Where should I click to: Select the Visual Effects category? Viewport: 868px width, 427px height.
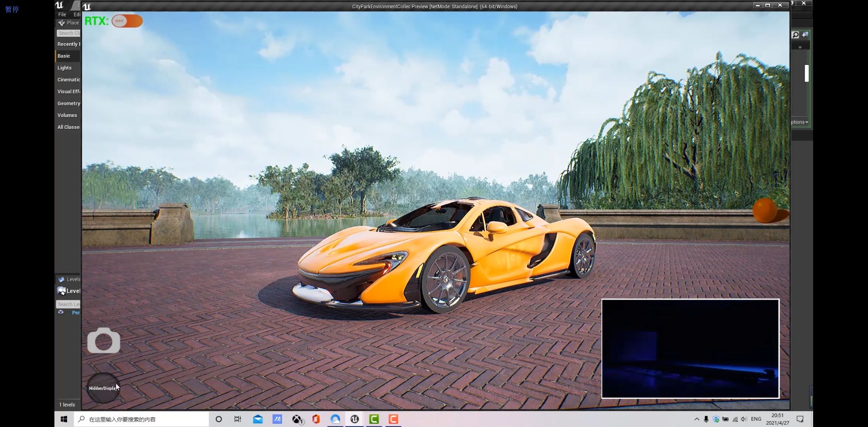click(68, 91)
